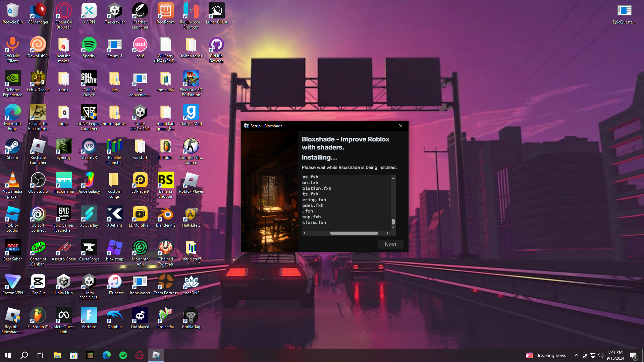Select the Blender 4.2 desktop icon
Image resolution: width=644 pixels, height=362 pixels.
tap(165, 214)
